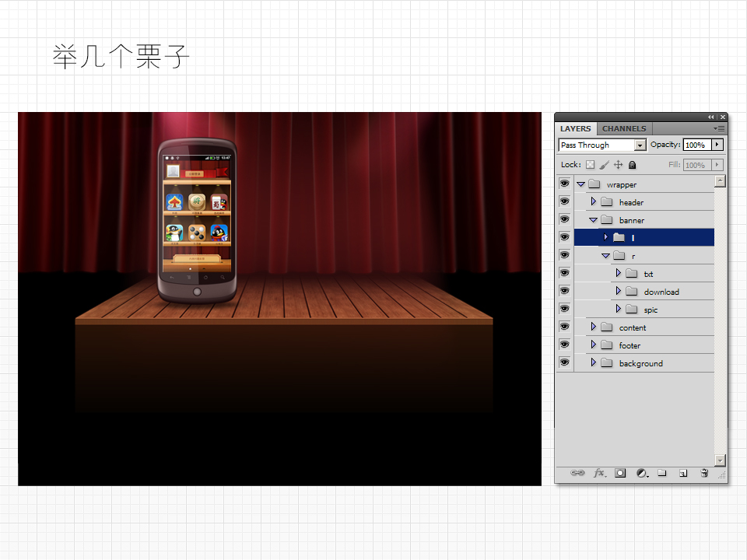Click the Link layers icon

(577, 473)
